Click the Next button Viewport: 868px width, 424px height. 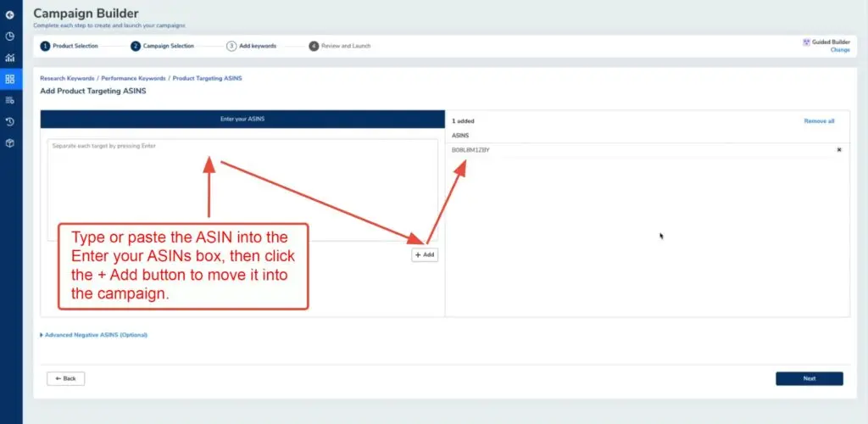[809, 378]
